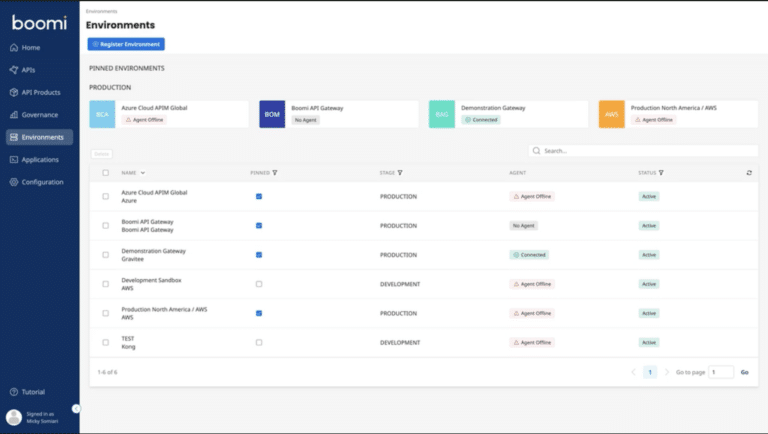768x434 pixels.
Task: Click the orange AWS environment tile
Action: (x=612, y=114)
